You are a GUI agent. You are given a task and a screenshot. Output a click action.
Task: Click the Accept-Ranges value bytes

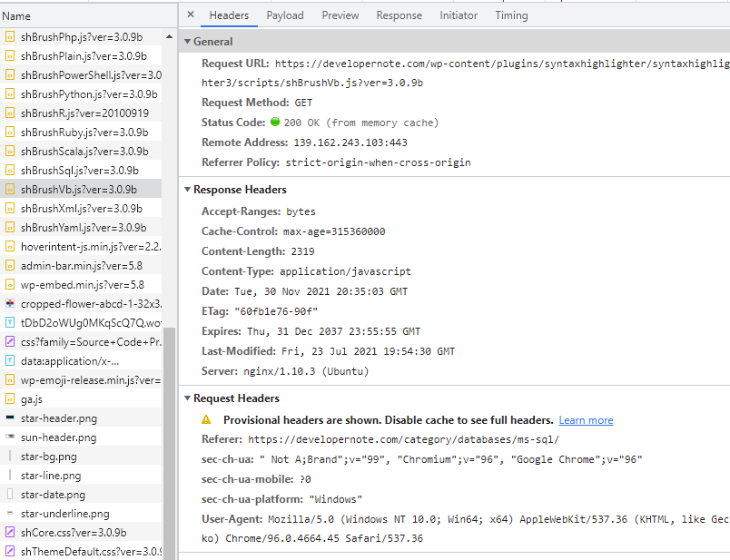pos(301,211)
